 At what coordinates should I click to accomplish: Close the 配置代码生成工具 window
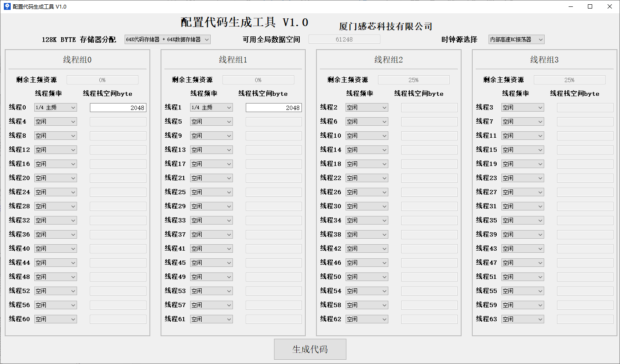click(610, 6)
